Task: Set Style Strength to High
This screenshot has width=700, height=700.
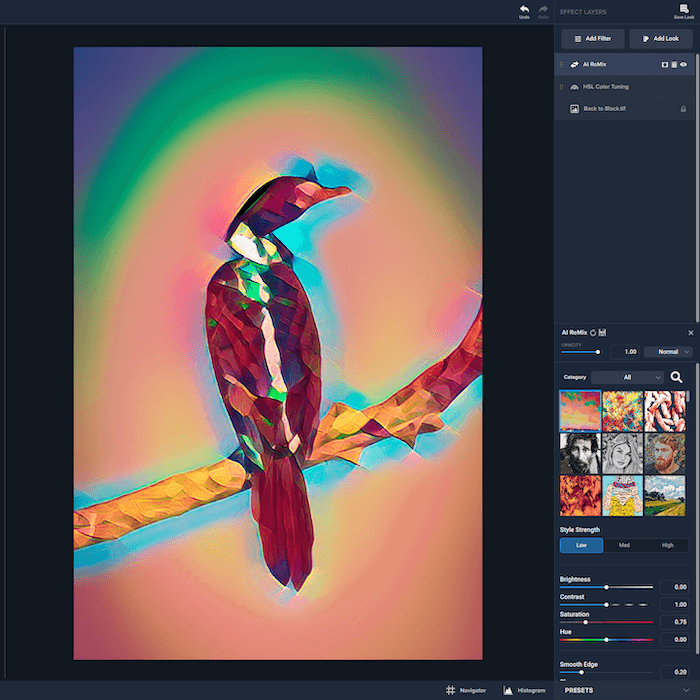Action: [667, 545]
